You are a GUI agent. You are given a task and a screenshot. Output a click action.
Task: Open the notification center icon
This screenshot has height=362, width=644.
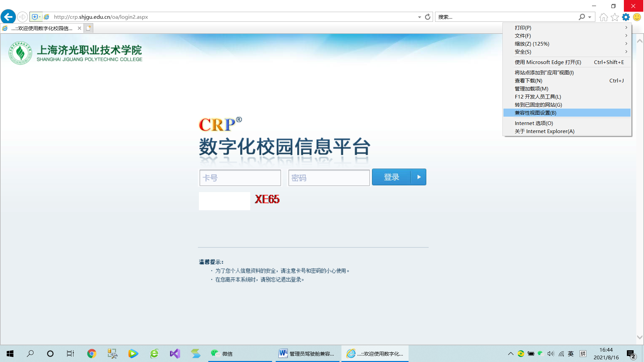pos(631,354)
